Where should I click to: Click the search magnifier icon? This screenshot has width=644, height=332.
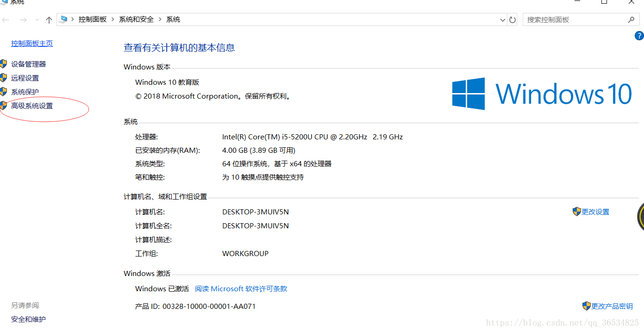point(631,20)
